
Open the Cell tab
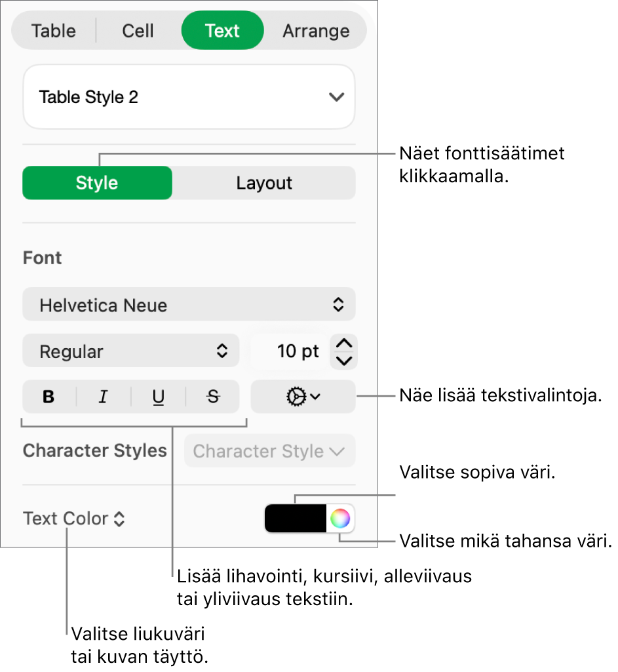click(138, 31)
